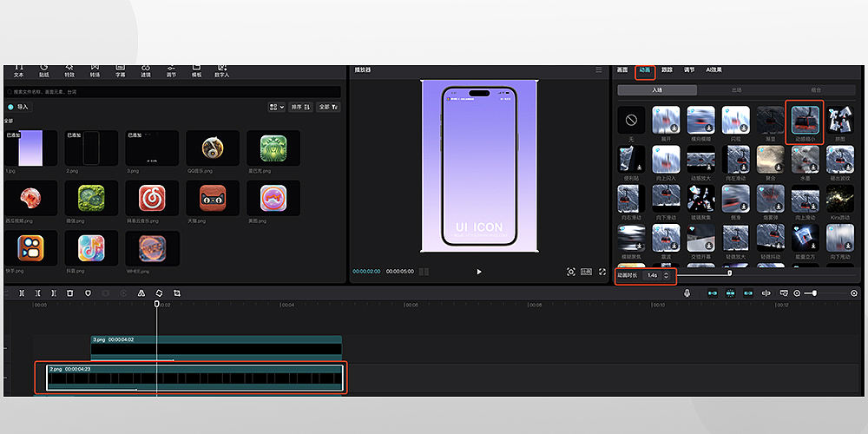Open the 模板 templates tab

[196, 70]
